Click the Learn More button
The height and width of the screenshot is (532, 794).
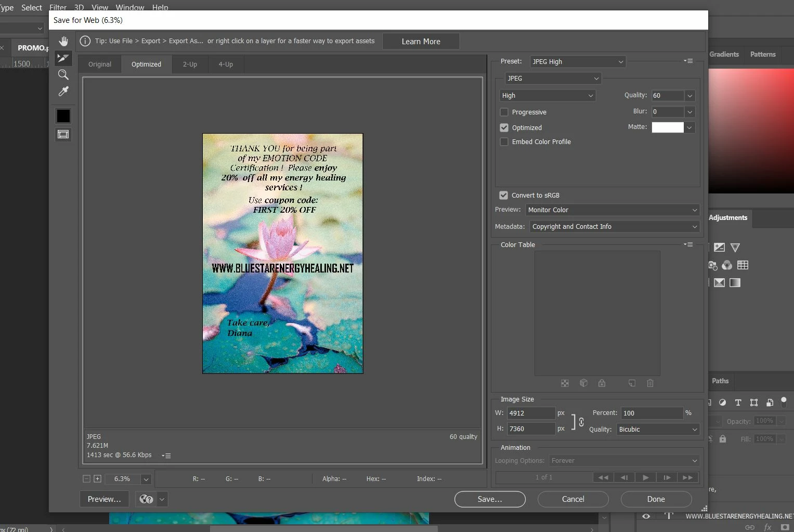click(421, 42)
